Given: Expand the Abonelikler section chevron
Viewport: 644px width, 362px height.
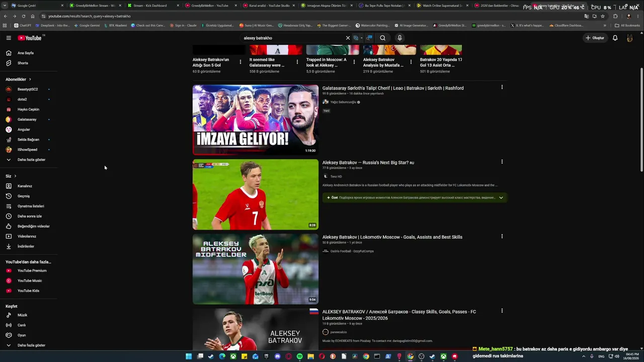Looking at the screenshot, I should 30,79.
